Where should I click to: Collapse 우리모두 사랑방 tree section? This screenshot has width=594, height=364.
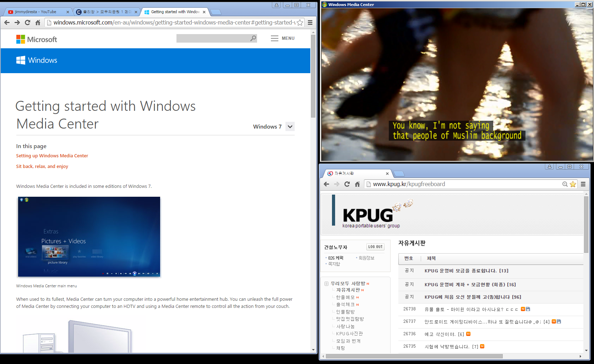[326, 283]
